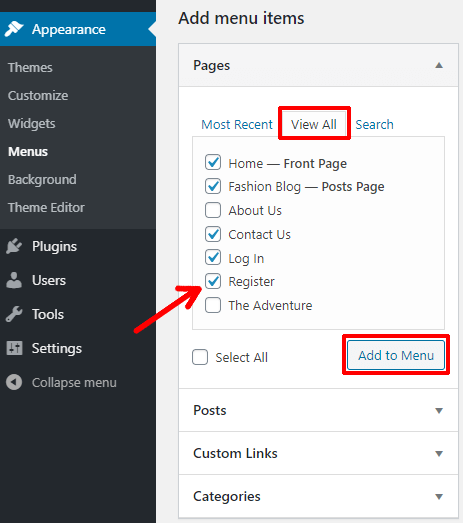Tick the Select All checkbox

200,357
